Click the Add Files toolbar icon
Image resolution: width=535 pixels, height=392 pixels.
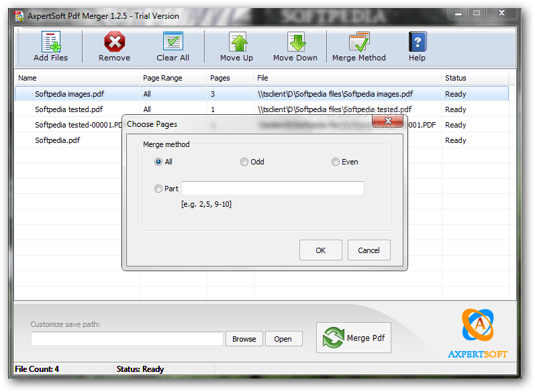click(51, 42)
